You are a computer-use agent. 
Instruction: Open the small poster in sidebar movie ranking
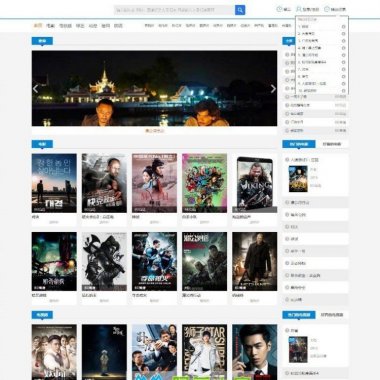298,179
